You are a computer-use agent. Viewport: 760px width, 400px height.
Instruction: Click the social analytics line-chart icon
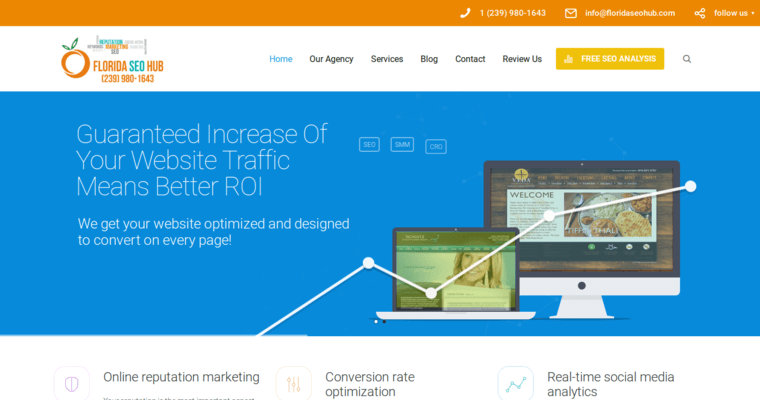(515, 384)
